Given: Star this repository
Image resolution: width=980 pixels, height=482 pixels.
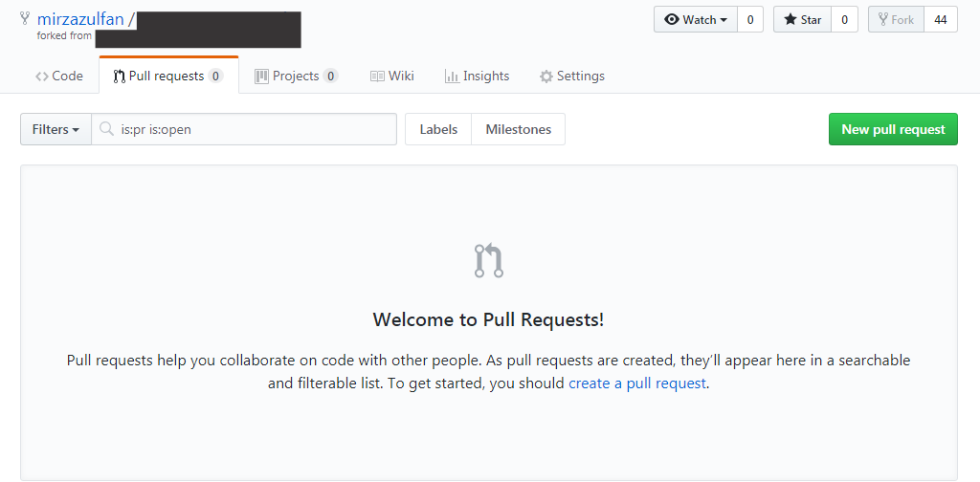Looking at the screenshot, I should coord(802,19).
